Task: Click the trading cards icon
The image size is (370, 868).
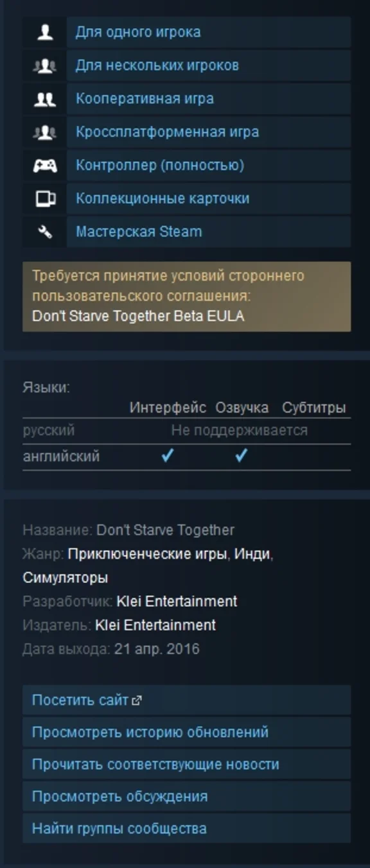Action: [x=45, y=199]
